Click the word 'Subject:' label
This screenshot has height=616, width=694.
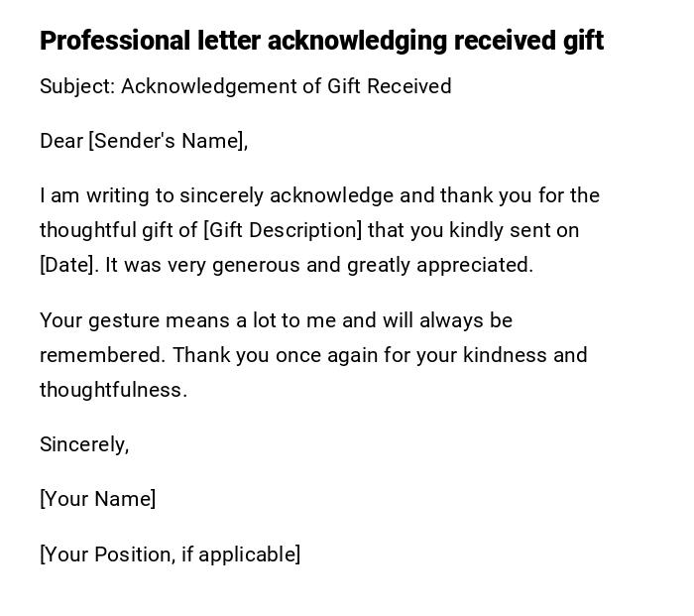click(x=77, y=86)
